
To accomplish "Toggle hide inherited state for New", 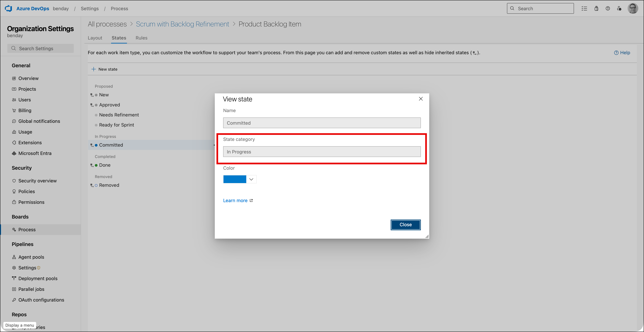I will click(x=92, y=95).
